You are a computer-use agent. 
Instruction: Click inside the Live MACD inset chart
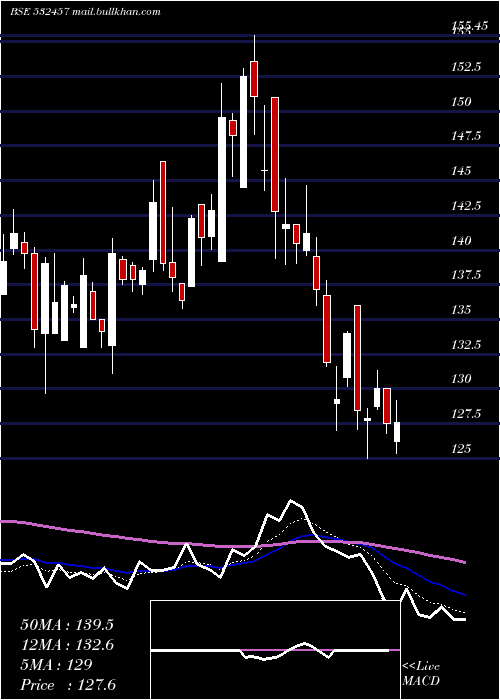pos(275,650)
